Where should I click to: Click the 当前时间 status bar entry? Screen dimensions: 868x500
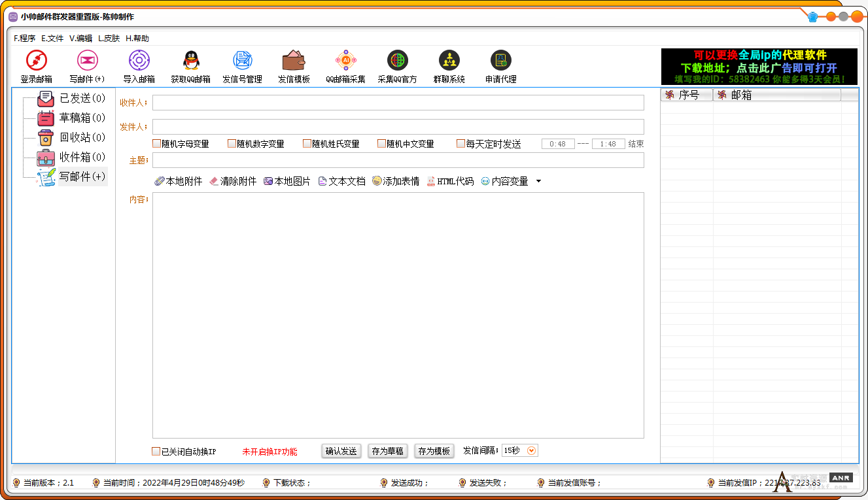173,483
